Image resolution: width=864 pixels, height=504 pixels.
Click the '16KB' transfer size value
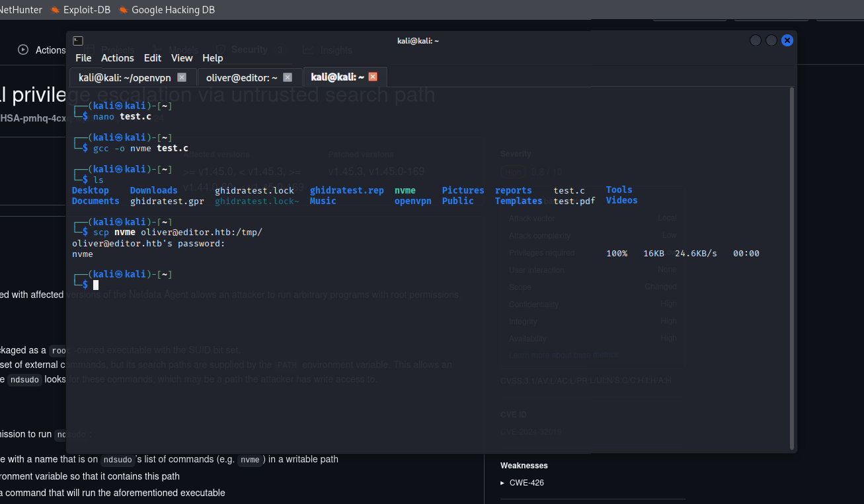click(x=654, y=254)
